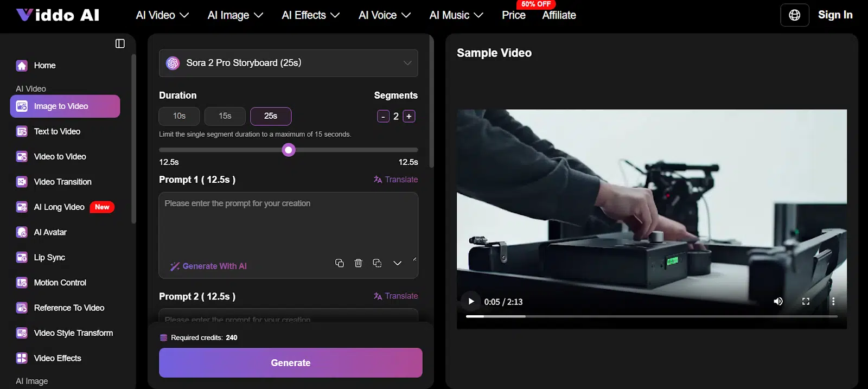
Task: Select the 25s duration option
Action: [x=271, y=116]
